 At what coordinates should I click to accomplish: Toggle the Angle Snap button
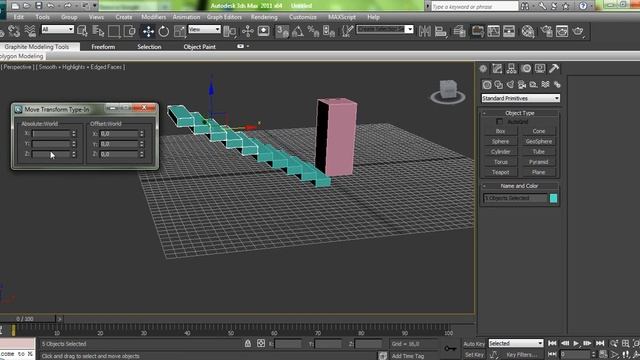[298, 31]
